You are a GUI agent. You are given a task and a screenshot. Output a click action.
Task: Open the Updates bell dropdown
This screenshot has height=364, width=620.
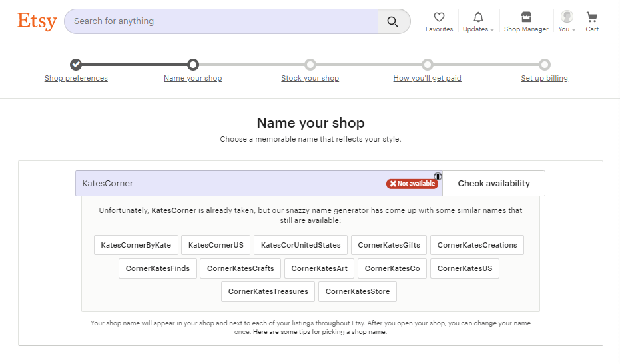(478, 22)
